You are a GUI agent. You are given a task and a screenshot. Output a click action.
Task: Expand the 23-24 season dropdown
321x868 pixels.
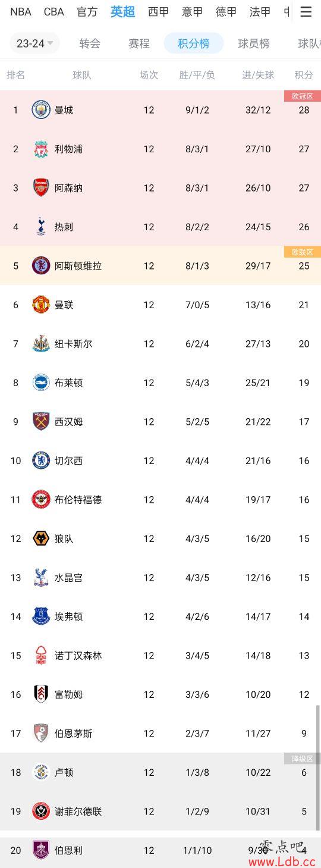[34, 43]
